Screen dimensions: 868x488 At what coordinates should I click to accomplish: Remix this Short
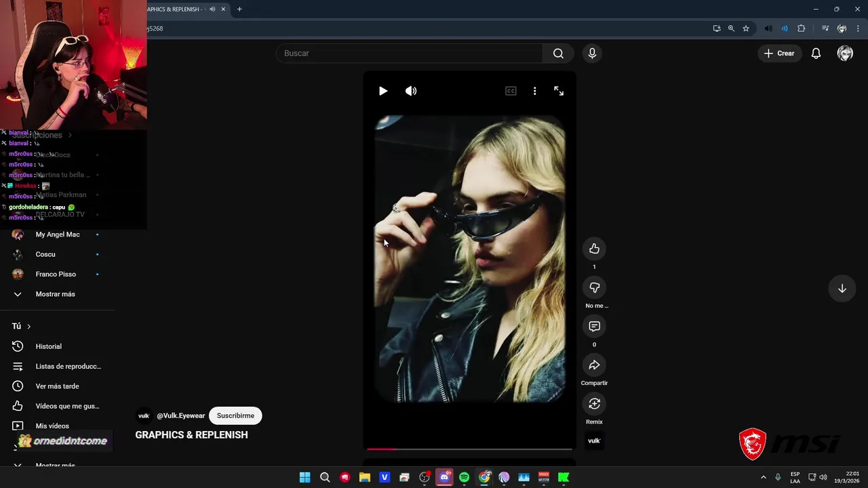(594, 403)
